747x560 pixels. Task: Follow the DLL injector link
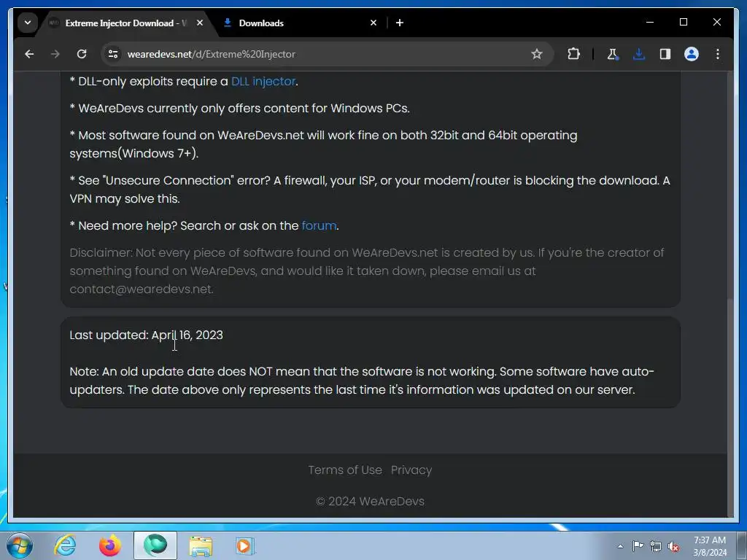point(263,82)
